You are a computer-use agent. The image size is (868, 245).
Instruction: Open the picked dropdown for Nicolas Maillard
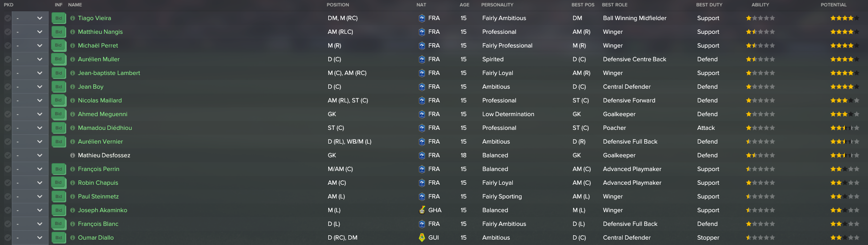coord(30,100)
